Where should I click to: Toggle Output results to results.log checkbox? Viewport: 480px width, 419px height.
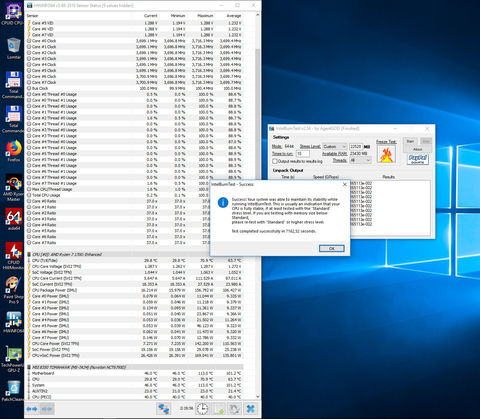point(275,161)
